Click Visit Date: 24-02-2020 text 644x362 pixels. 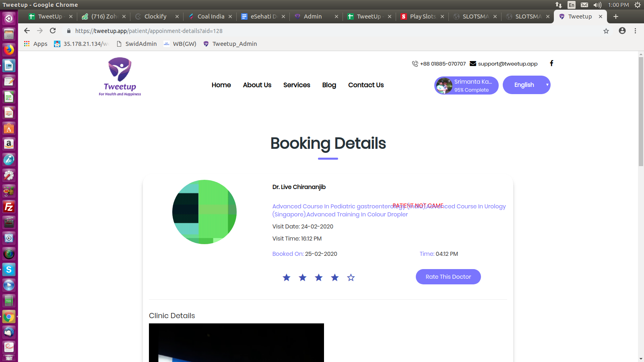tap(303, 226)
